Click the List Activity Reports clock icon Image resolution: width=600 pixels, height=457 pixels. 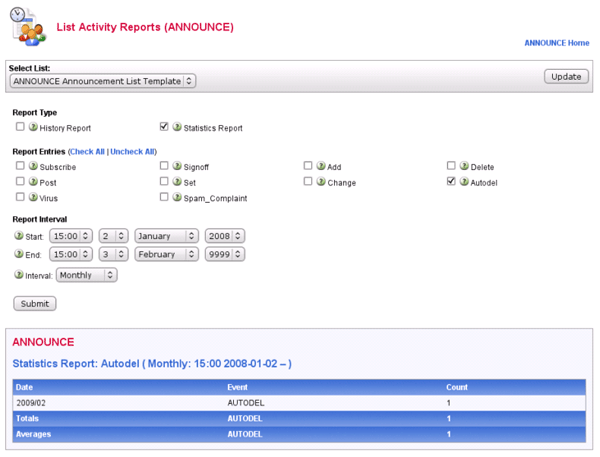[29, 27]
